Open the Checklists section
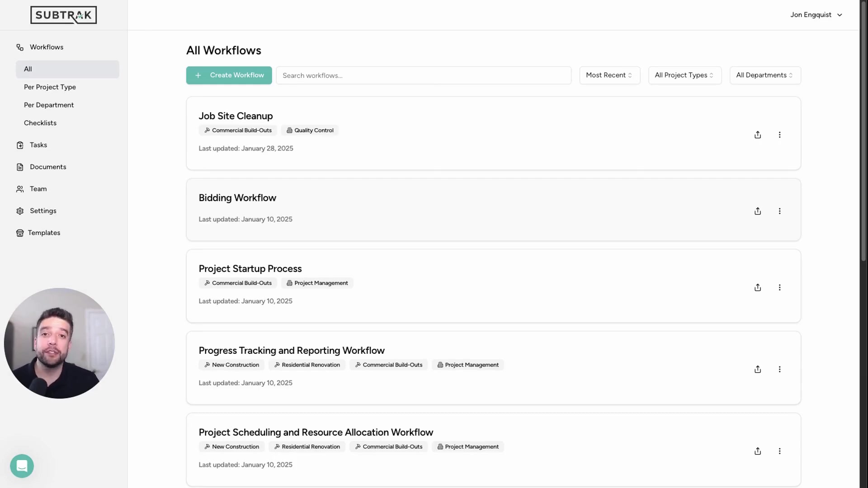 pyautogui.click(x=40, y=122)
